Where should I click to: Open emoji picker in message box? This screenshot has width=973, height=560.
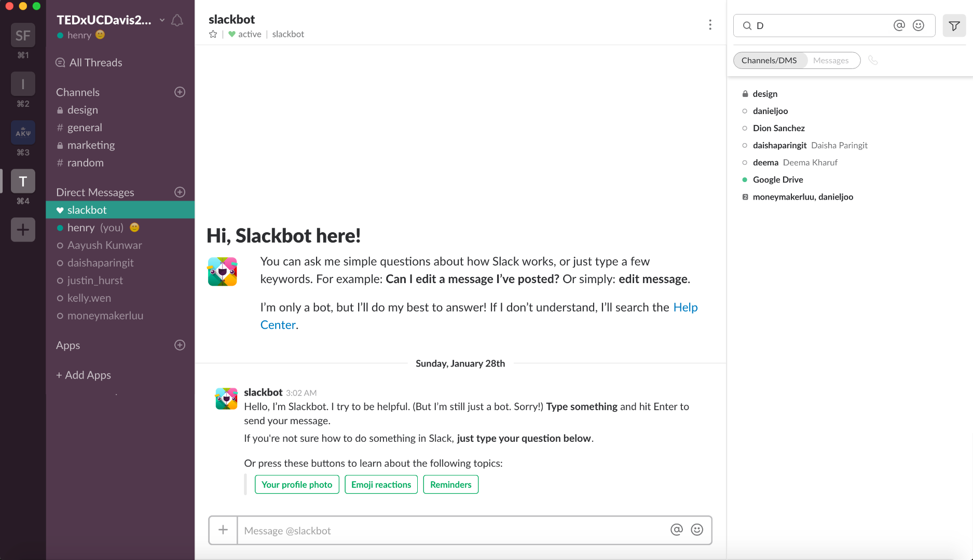coord(697,529)
